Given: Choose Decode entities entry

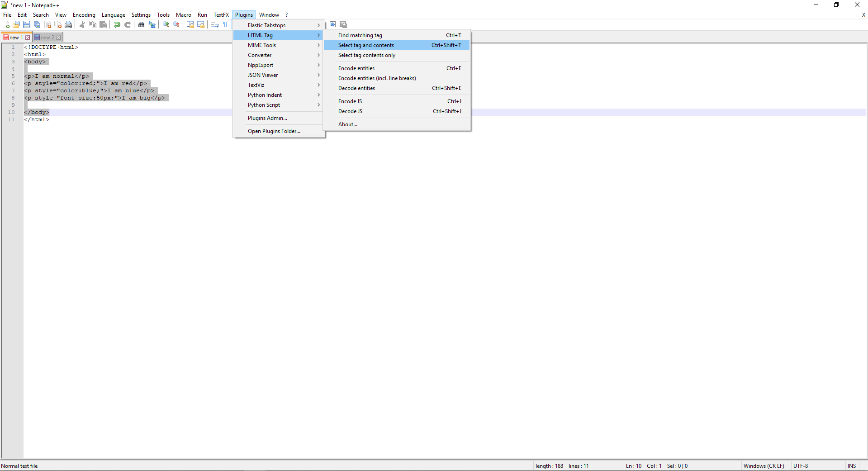Looking at the screenshot, I should pos(397,88).
